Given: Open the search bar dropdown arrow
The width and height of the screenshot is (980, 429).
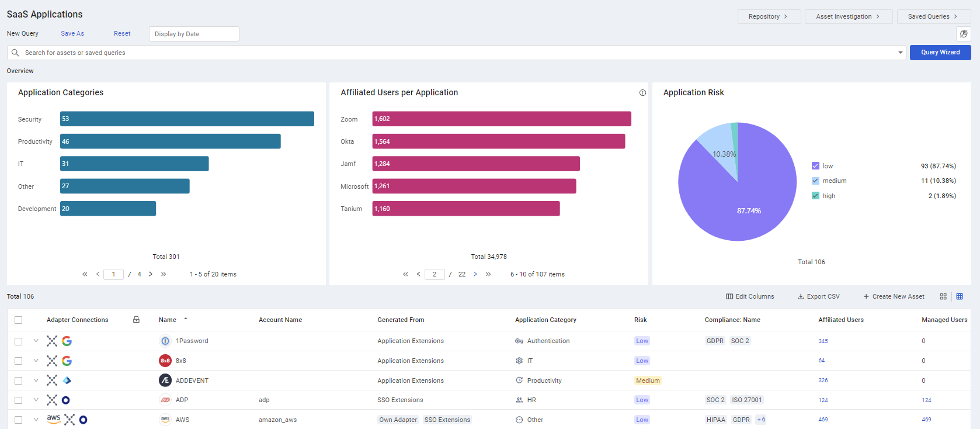Looking at the screenshot, I should point(900,53).
